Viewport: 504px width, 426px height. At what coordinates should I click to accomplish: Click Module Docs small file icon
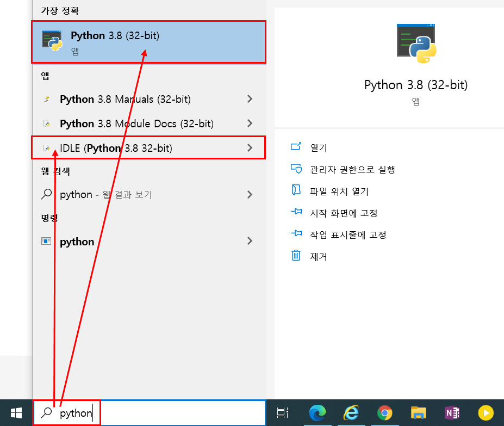46,124
